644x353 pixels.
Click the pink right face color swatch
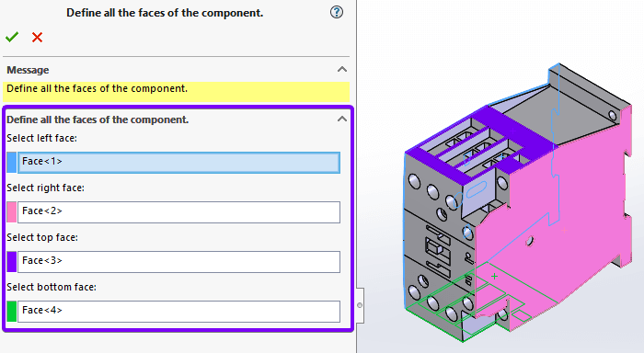coord(11,211)
